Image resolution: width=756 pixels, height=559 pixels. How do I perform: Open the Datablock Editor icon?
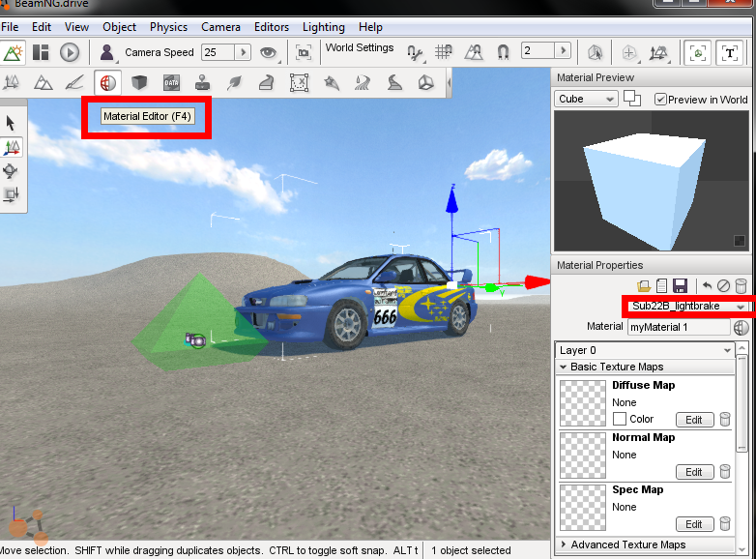click(x=171, y=82)
